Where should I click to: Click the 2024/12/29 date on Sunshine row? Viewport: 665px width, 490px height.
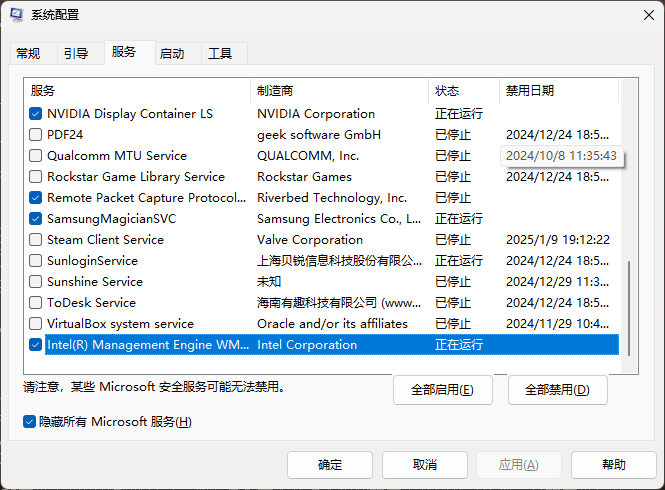pyautogui.click(x=557, y=282)
